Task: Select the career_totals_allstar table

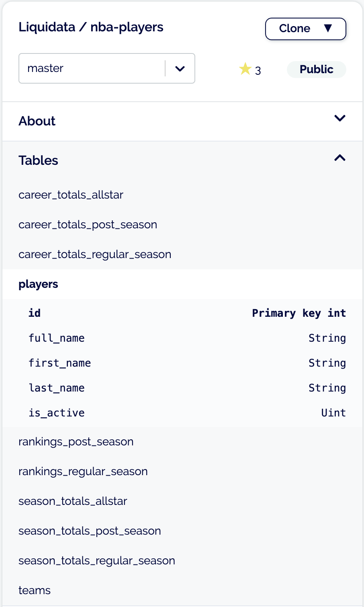Action: (71, 195)
